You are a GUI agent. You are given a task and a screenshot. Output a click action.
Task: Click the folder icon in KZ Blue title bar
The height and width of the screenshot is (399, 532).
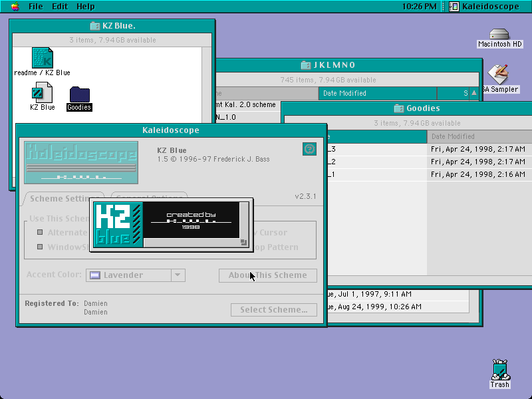(x=94, y=26)
